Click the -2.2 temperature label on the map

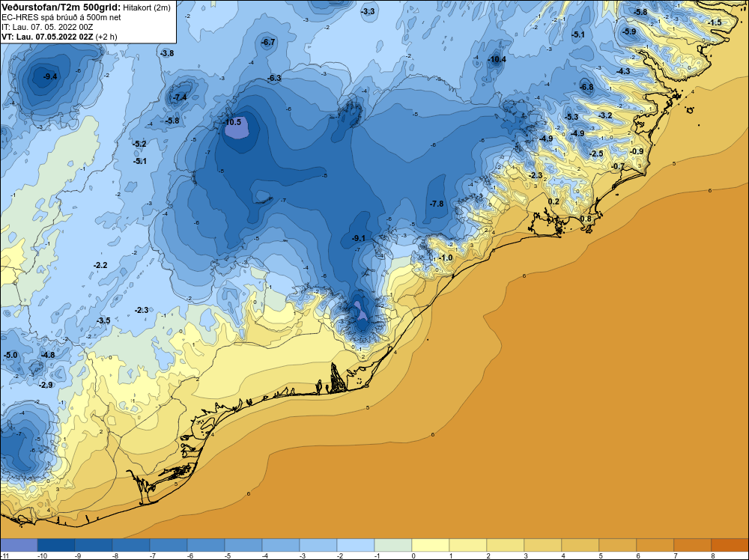[x=100, y=265]
